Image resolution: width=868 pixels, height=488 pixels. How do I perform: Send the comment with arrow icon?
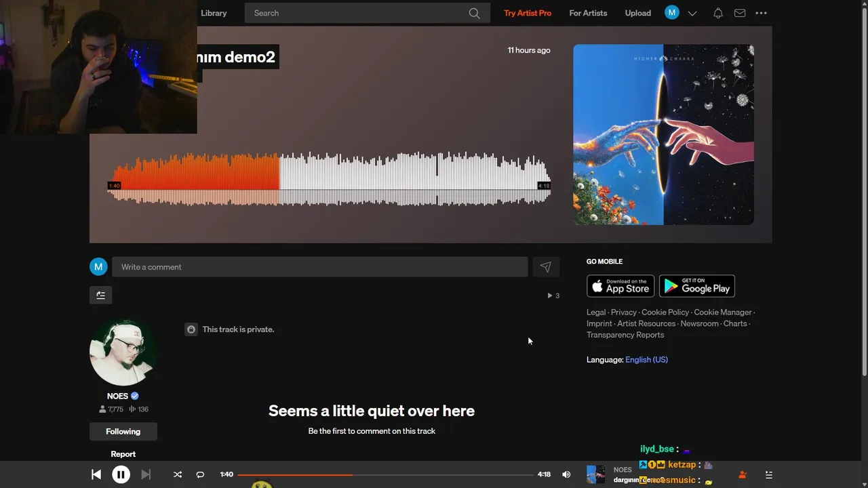(x=546, y=267)
